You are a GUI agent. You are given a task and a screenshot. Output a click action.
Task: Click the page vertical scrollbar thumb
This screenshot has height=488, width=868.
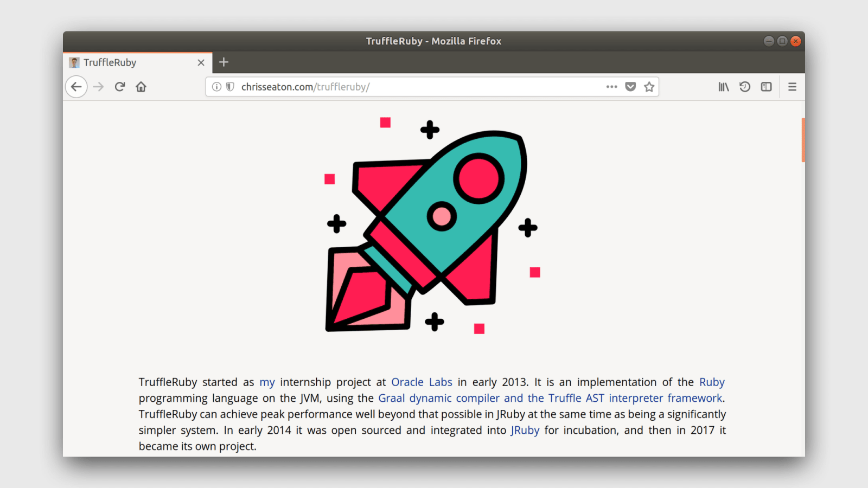coord(803,140)
